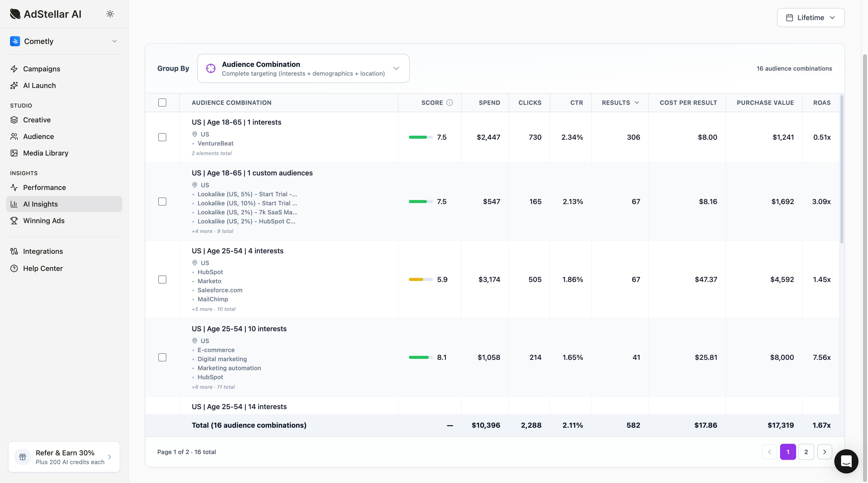Open the Campaigns section

[x=42, y=68]
